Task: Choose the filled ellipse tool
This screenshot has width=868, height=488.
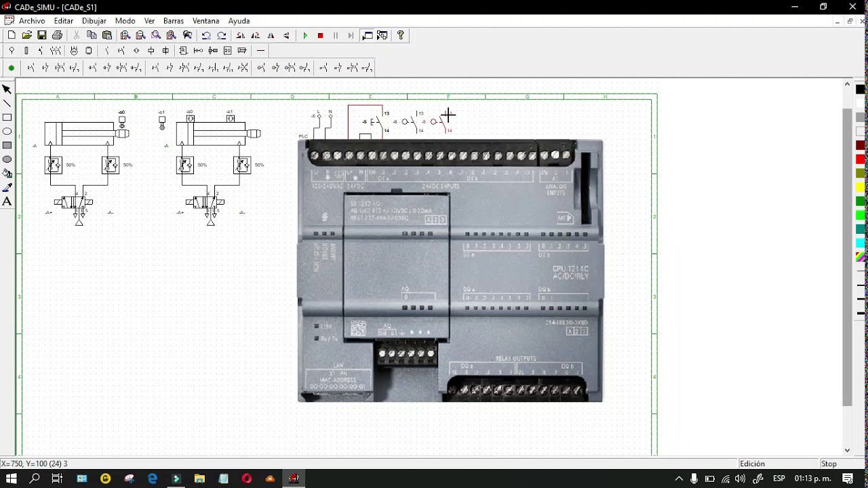Action: tap(7, 159)
